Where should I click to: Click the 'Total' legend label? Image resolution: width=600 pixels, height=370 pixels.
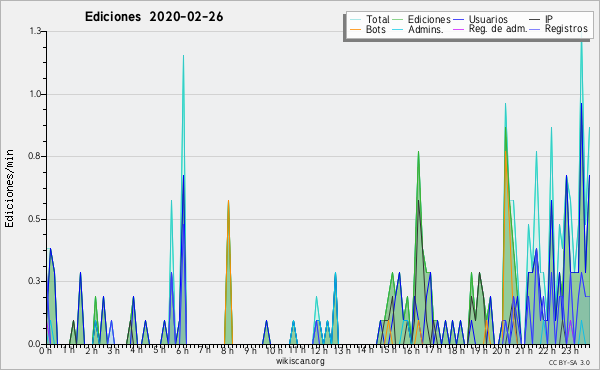tap(377, 20)
